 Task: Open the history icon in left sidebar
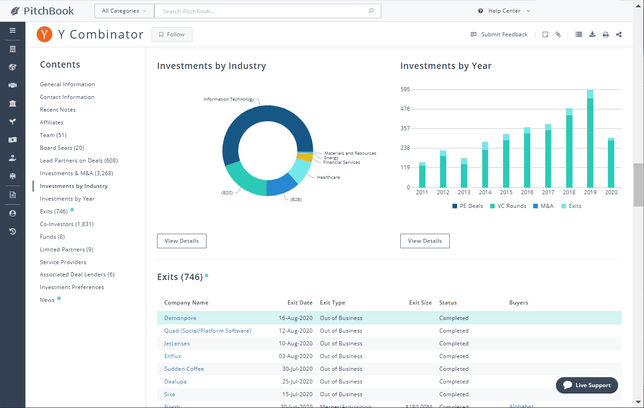tap(12, 231)
